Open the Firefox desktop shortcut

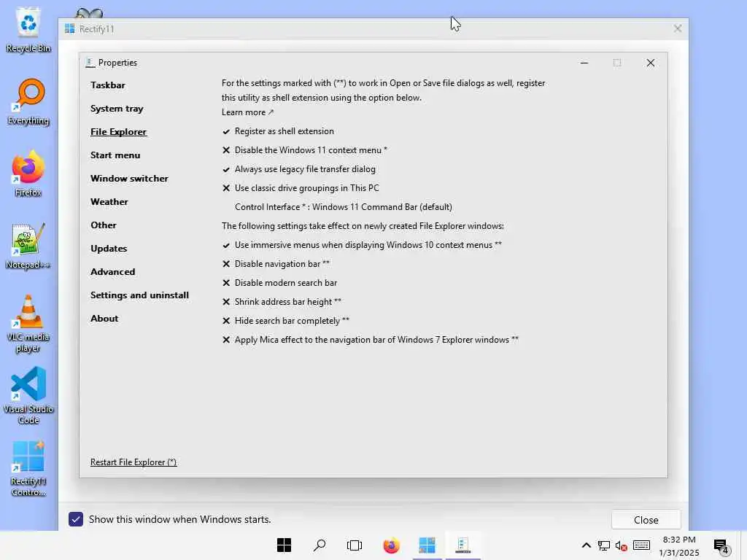[x=28, y=174]
